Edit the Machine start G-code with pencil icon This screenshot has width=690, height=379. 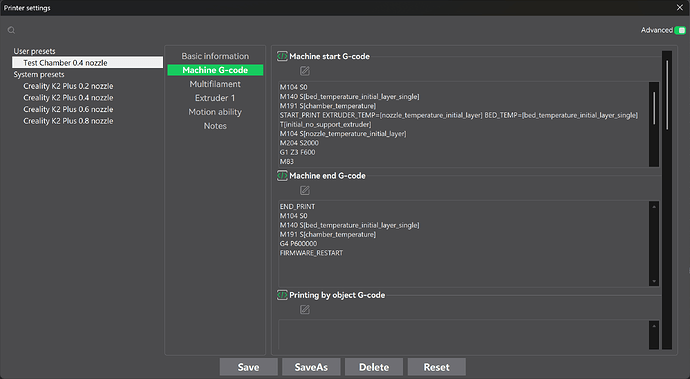pyautogui.click(x=305, y=70)
